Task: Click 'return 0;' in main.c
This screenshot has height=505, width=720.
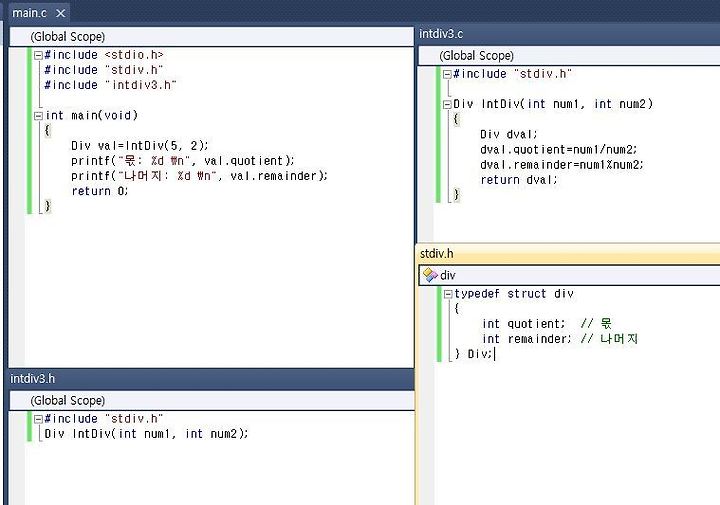Action: click(x=100, y=191)
